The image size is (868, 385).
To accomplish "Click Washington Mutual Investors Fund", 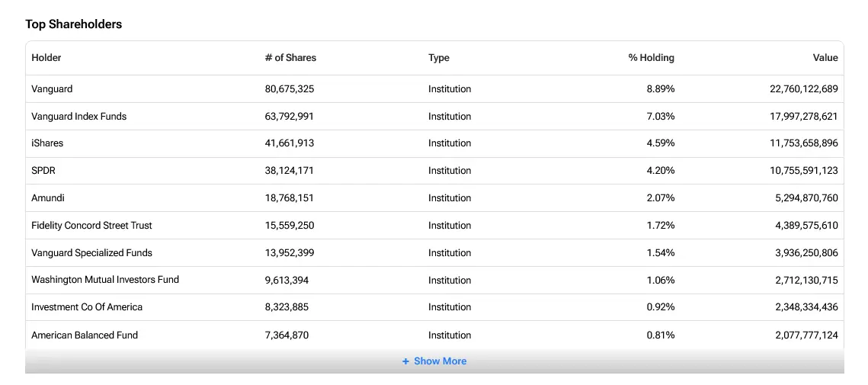I will tap(105, 280).
